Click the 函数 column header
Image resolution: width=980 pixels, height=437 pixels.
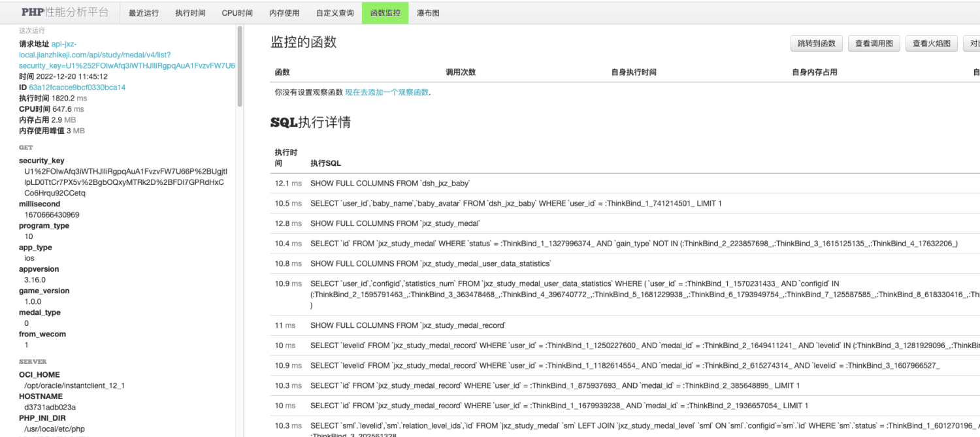[x=282, y=73]
